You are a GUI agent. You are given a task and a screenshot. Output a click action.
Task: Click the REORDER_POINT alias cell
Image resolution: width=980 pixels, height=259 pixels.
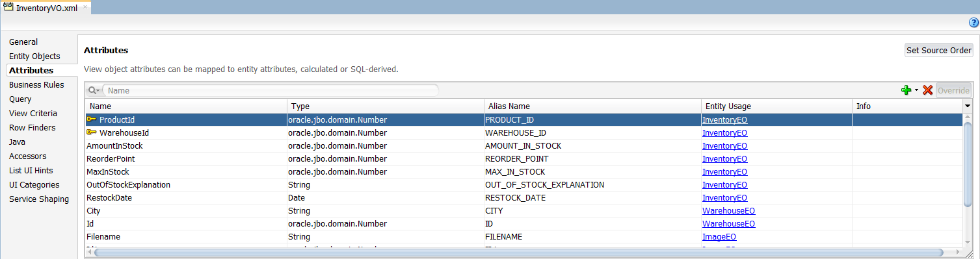point(592,158)
